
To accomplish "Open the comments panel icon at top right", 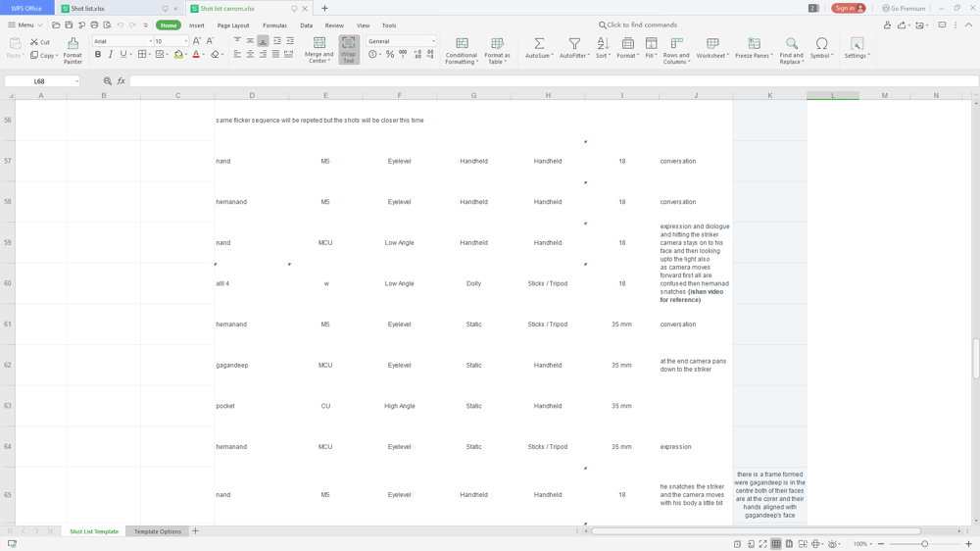I will [x=942, y=25].
